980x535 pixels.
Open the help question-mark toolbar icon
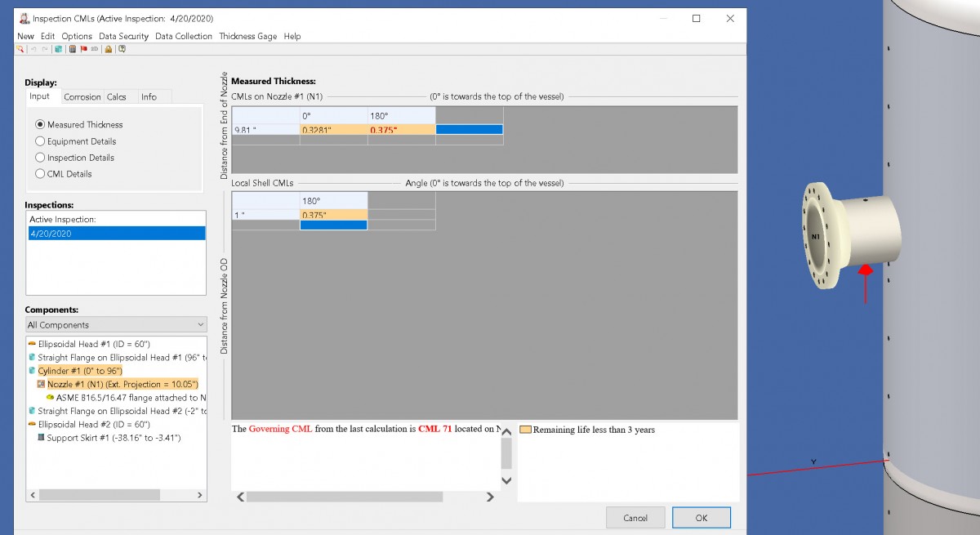[x=122, y=48]
